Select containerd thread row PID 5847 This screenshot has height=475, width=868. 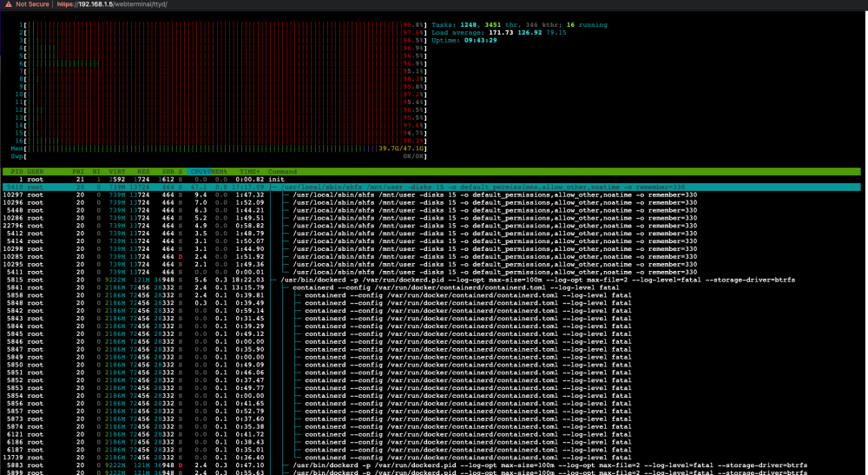(x=431, y=350)
